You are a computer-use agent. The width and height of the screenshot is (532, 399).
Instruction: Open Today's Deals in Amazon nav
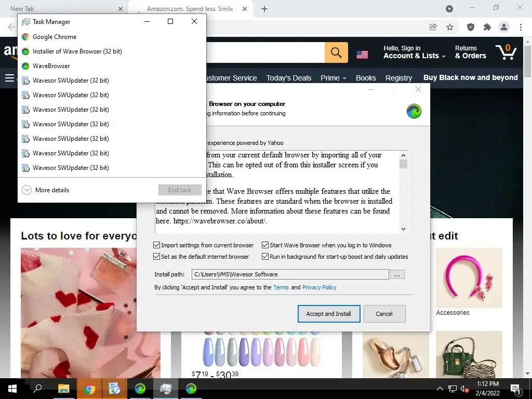coord(289,78)
